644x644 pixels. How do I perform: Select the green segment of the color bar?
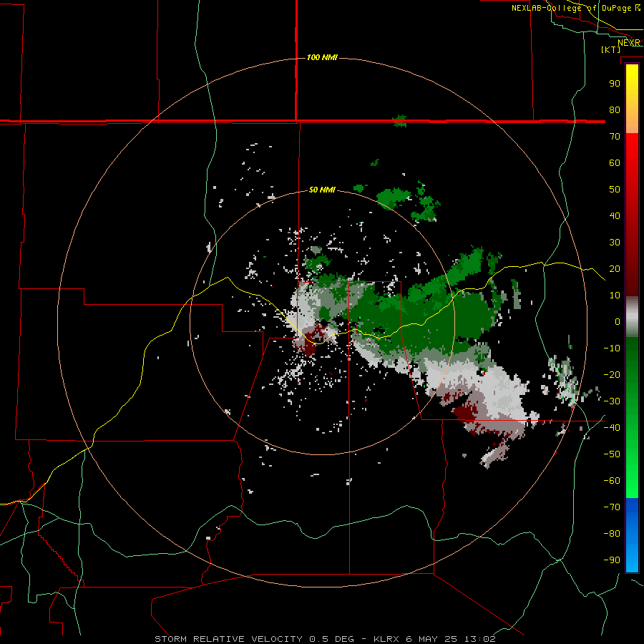(632, 417)
